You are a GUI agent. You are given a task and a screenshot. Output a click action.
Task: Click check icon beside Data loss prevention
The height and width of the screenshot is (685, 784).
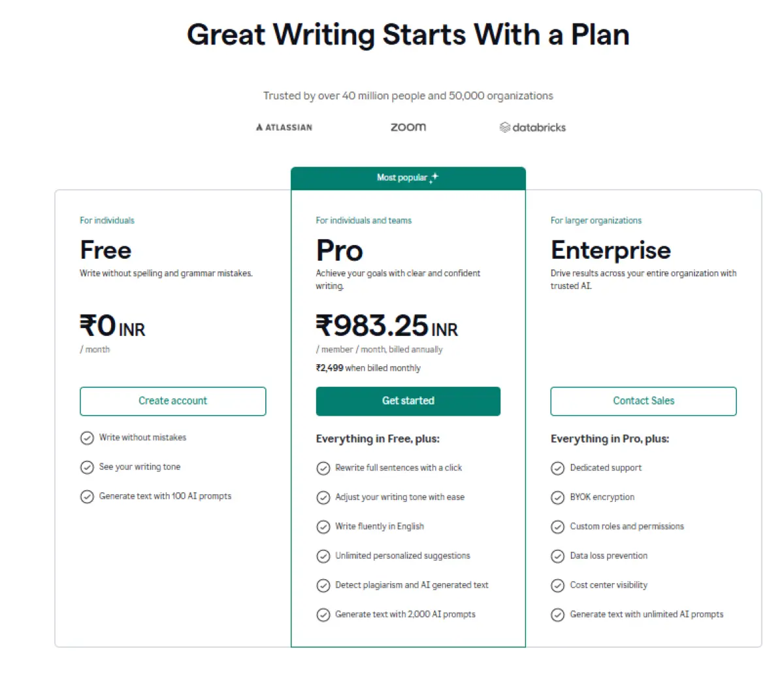point(558,556)
